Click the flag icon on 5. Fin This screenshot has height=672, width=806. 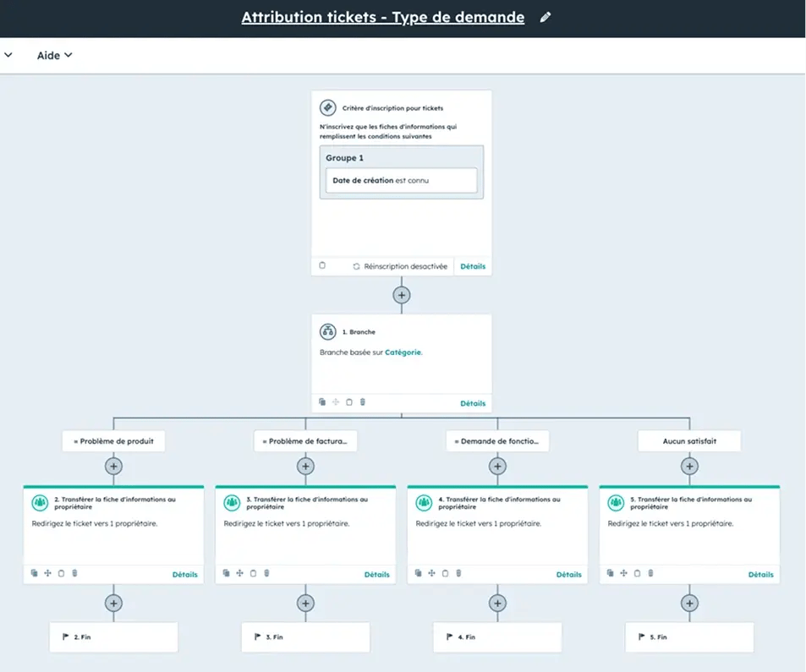[x=642, y=636]
